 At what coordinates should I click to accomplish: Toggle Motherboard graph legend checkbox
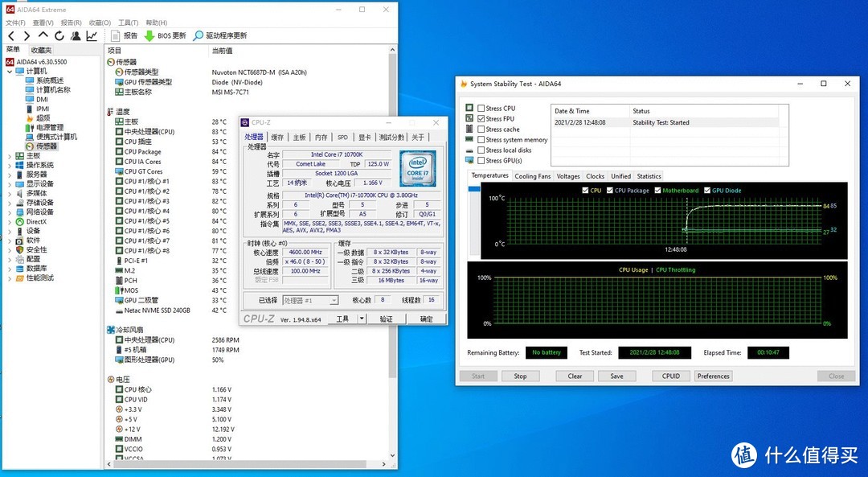658,190
